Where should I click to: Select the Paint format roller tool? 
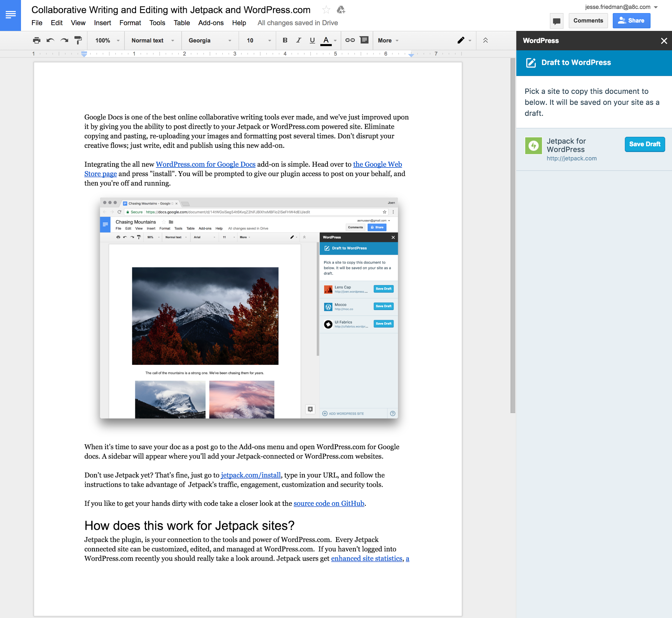coord(78,41)
